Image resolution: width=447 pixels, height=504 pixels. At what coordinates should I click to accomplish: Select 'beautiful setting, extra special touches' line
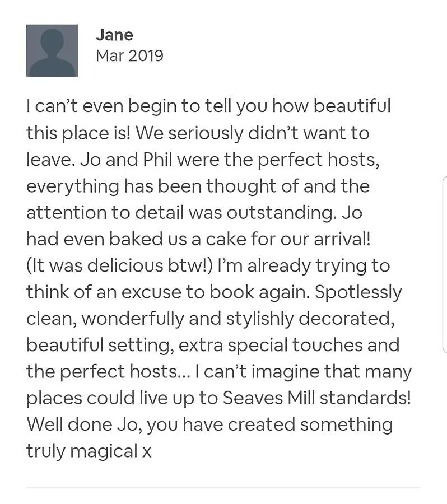[x=194, y=345]
